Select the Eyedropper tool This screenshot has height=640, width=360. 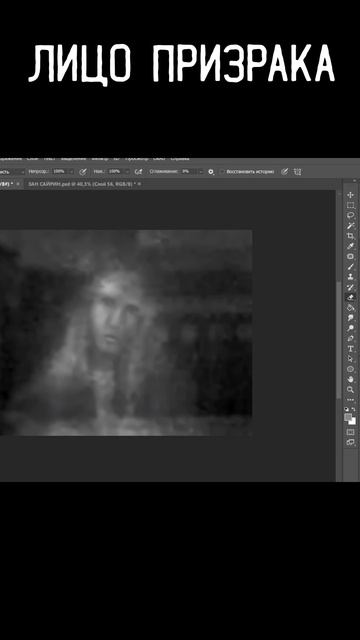(350, 246)
